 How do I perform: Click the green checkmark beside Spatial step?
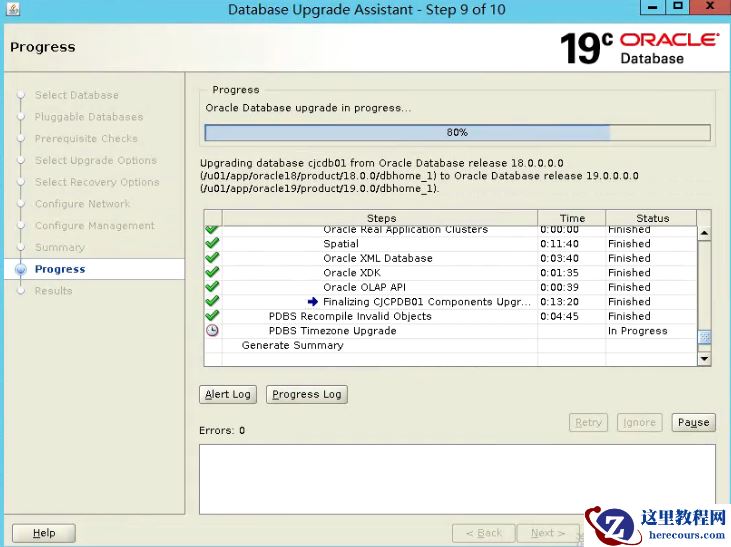click(212, 244)
